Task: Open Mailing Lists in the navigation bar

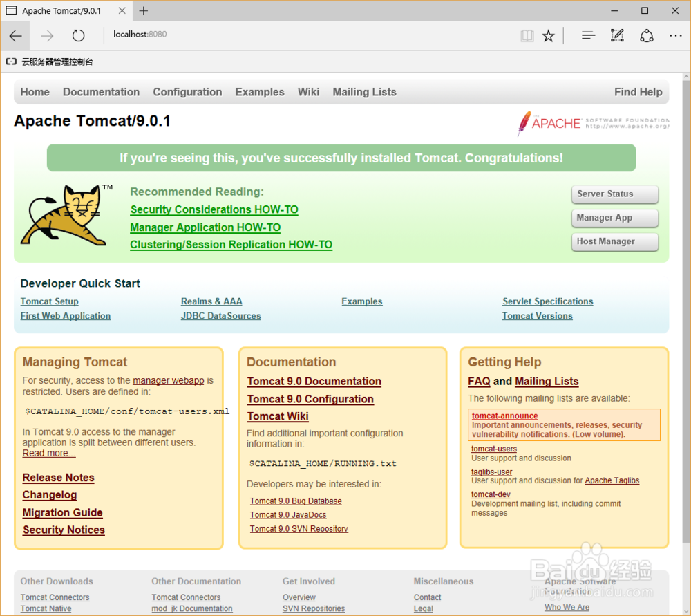Action: (x=364, y=92)
